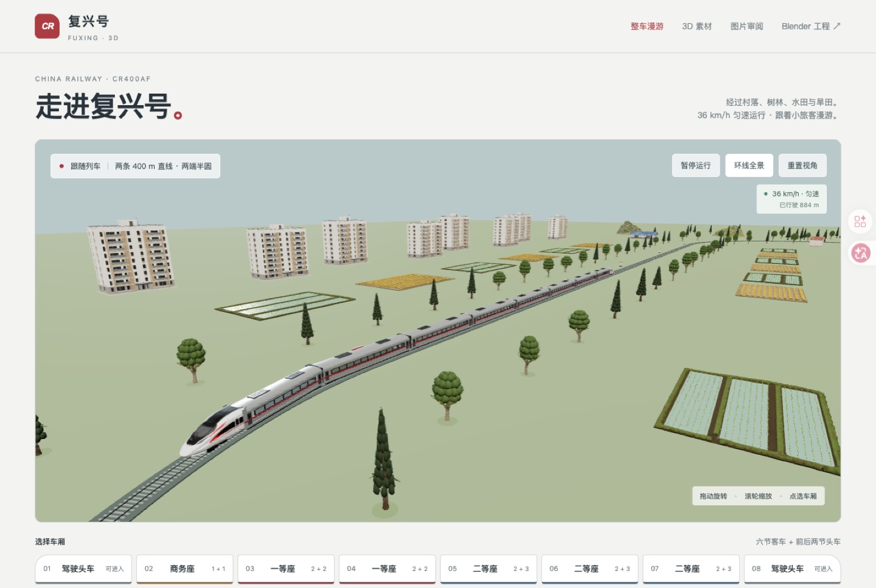Open the pink translate floating icon
Viewport: 876px width, 588px height.
click(860, 252)
